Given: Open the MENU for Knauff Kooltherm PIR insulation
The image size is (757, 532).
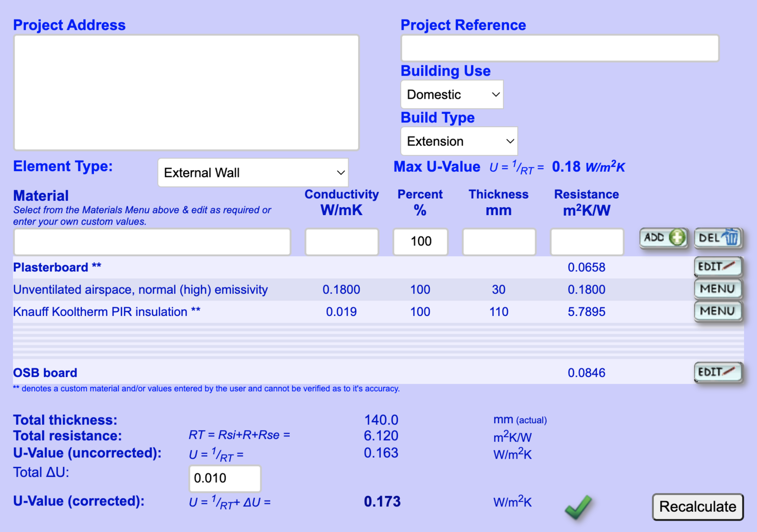Looking at the screenshot, I should tap(718, 311).
